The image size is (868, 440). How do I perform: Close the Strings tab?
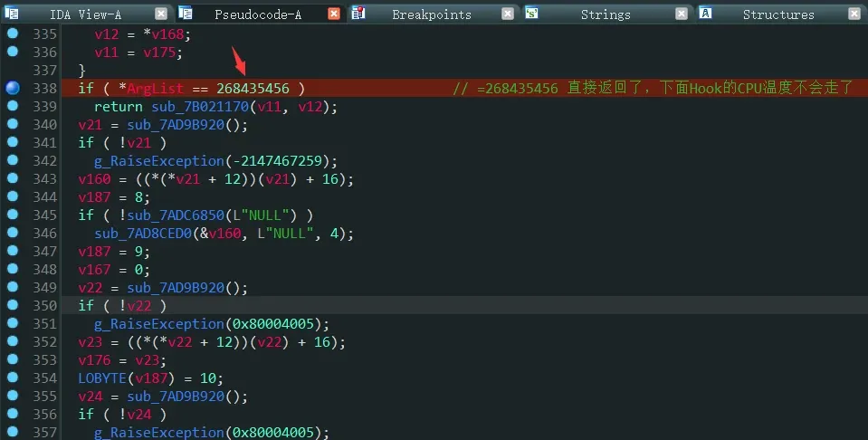click(682, 14)
